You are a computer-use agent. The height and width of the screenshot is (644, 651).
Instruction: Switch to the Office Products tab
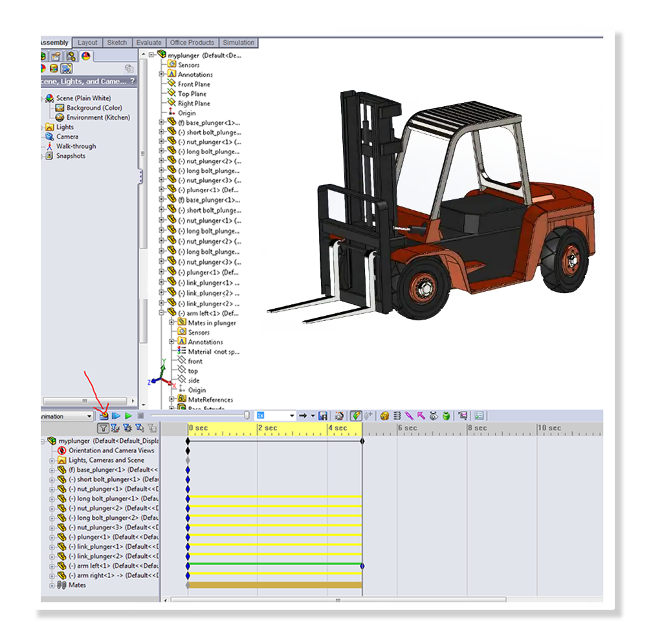click(192, 42)
